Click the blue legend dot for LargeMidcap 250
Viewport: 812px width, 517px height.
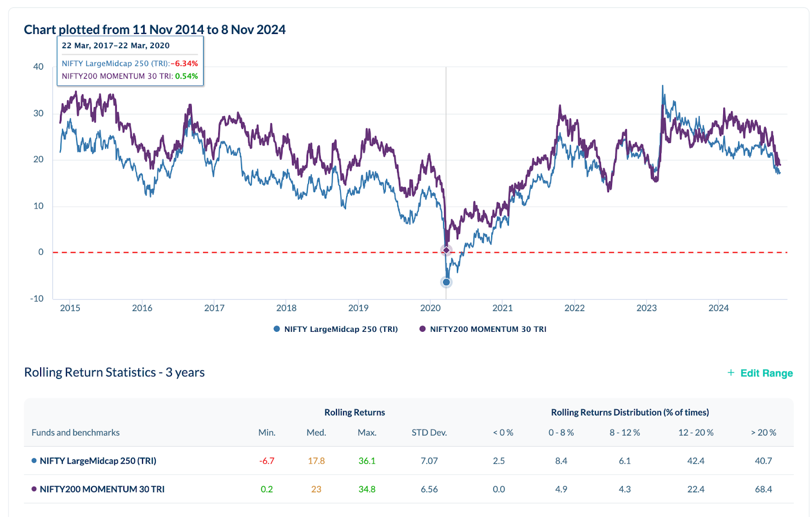point(277,329)
